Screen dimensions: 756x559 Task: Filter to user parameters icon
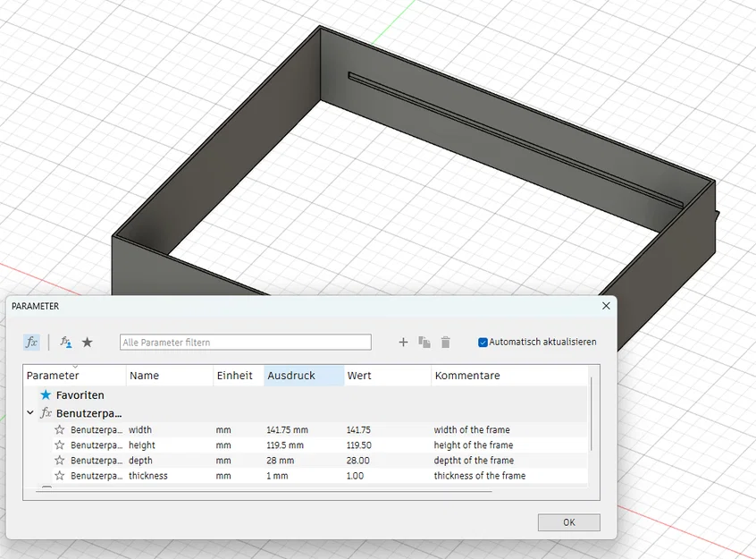(x=65, y=343)
